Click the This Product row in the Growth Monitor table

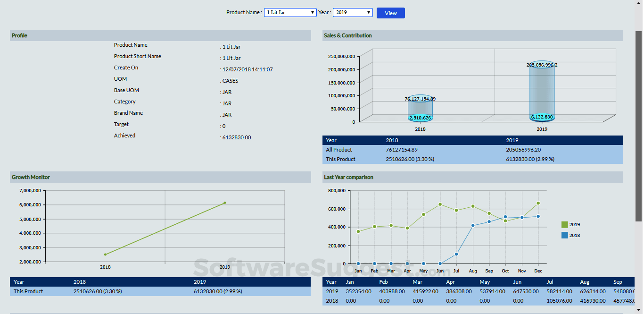27,291
